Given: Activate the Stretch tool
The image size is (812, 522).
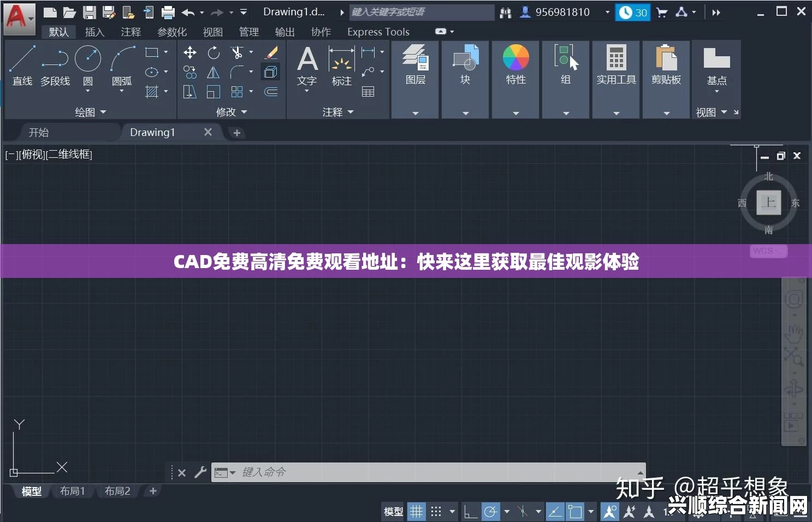Looking at the screenshot, I should [190, 92].
